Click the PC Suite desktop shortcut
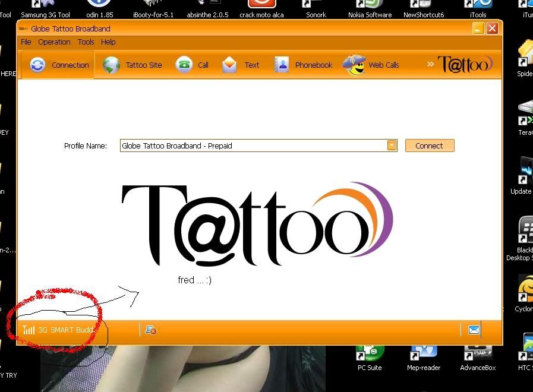This screenshot has width=533, height=392. 370,359
